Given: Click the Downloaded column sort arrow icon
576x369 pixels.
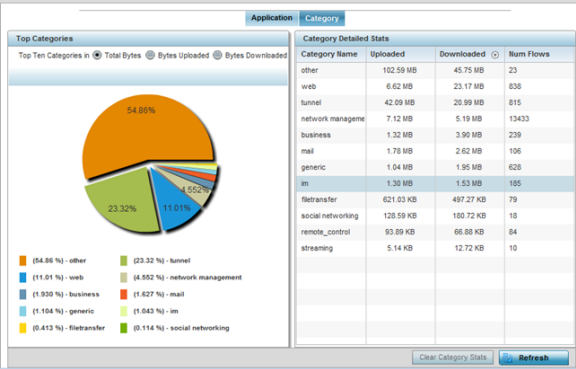Looking at the screenshot, I should (x=495, y=55).
